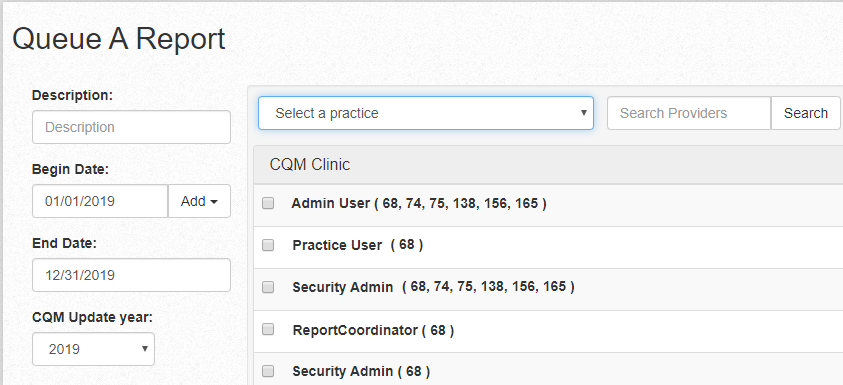843x385 pixels.
Task: Open the Select a practice dropdown
Action: [426, 113]
